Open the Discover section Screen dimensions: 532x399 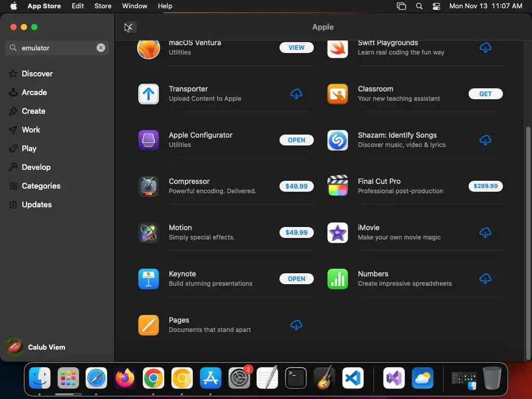pos(37,74)
